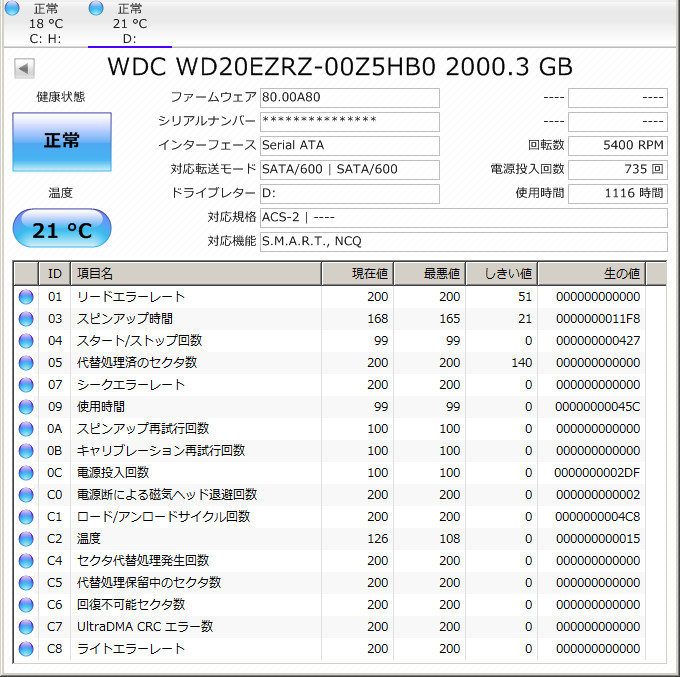This screenshot has height=677, width=680.
Task: Click status orb for ID 0A row
Action: pyautogui.click(x=26, y=429)
